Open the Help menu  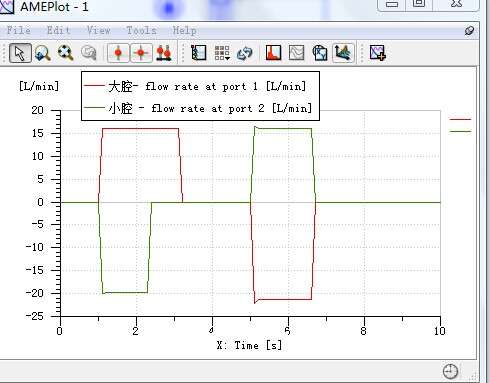184,30
